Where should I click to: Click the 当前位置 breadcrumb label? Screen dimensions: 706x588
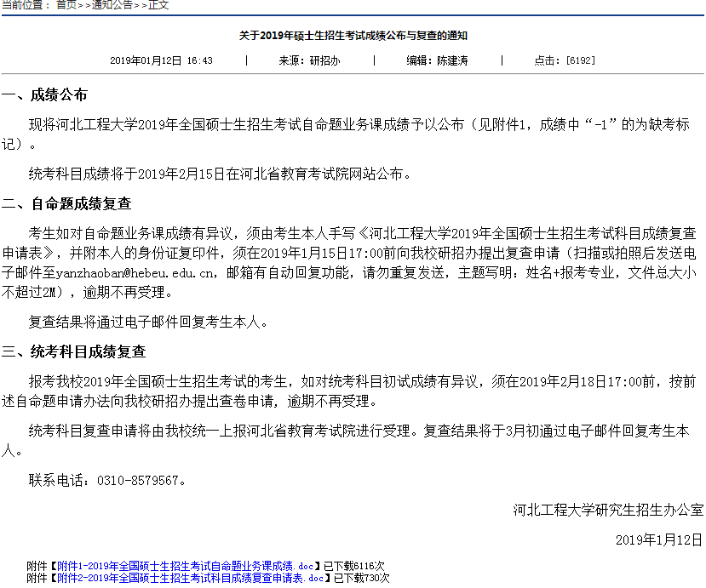pos(24,5)
